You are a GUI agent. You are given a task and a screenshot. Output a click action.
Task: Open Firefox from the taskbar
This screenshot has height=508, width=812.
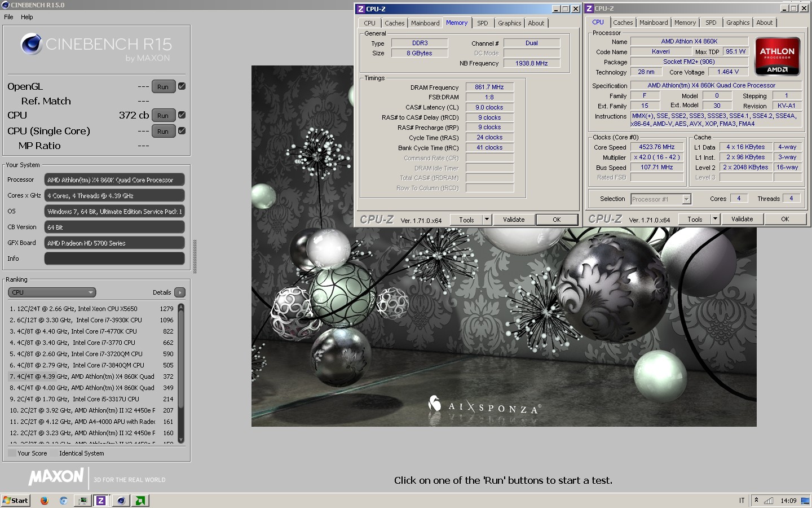[44, 500]
